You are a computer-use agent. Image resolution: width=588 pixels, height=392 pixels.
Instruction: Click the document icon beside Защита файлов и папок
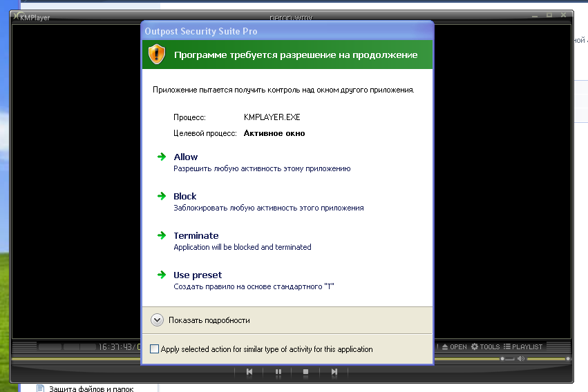40,389
